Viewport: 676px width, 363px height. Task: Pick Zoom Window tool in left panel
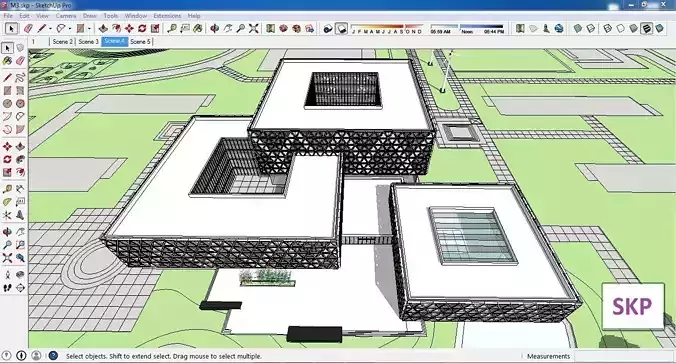click(x=20, y=245)
